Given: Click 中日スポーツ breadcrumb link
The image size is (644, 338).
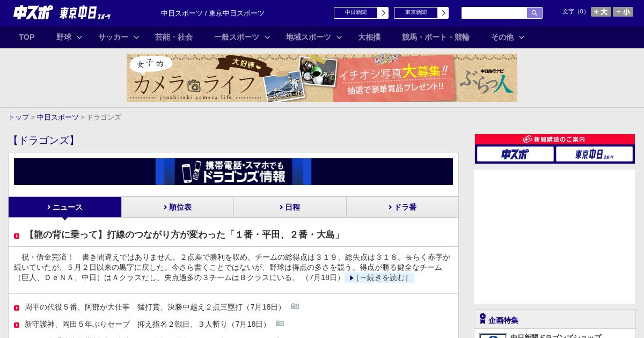Looking at the screenshot, I should coord(57,117).
